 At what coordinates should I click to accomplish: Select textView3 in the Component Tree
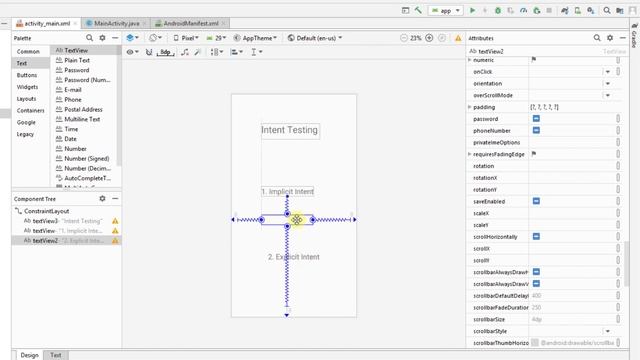(x=45, y=221)
